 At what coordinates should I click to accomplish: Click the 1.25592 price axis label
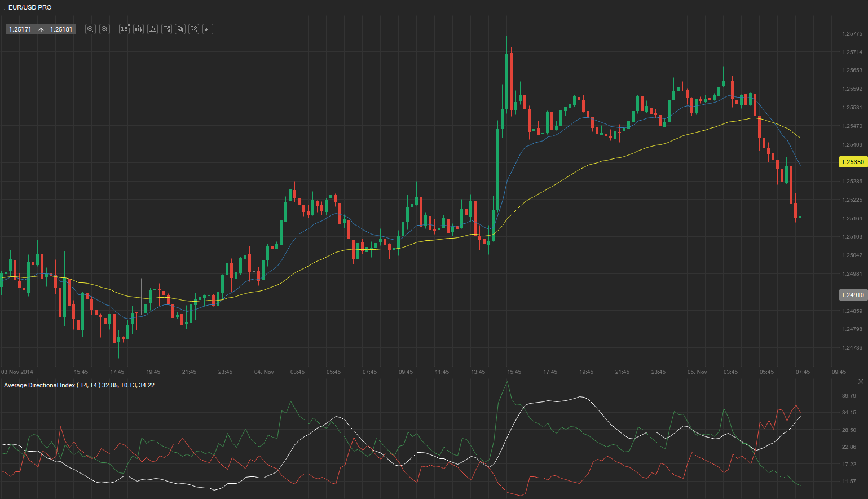pos(852,89)
